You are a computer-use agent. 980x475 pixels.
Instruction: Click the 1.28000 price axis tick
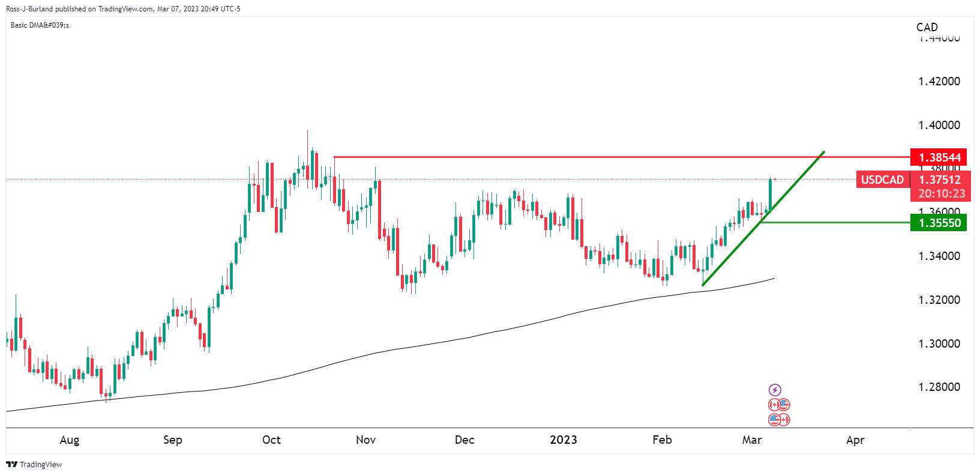tap(939, 387)
